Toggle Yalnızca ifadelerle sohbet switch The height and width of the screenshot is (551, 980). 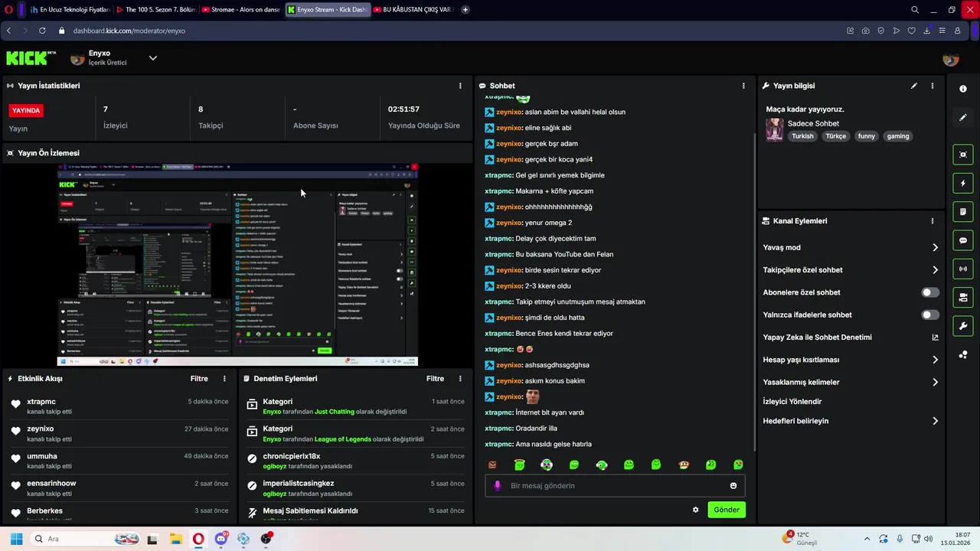pyautogui.click(x=930, y=315)
